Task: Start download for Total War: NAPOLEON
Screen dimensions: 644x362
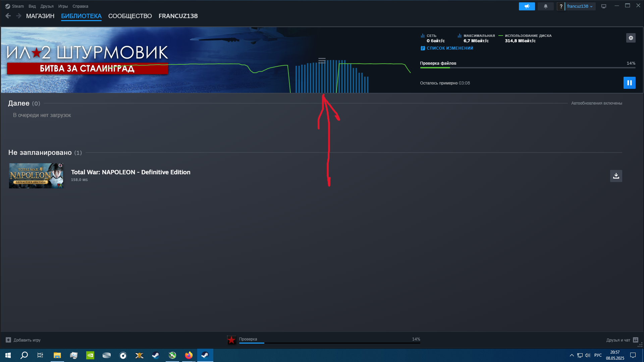Action: point(616,176)
